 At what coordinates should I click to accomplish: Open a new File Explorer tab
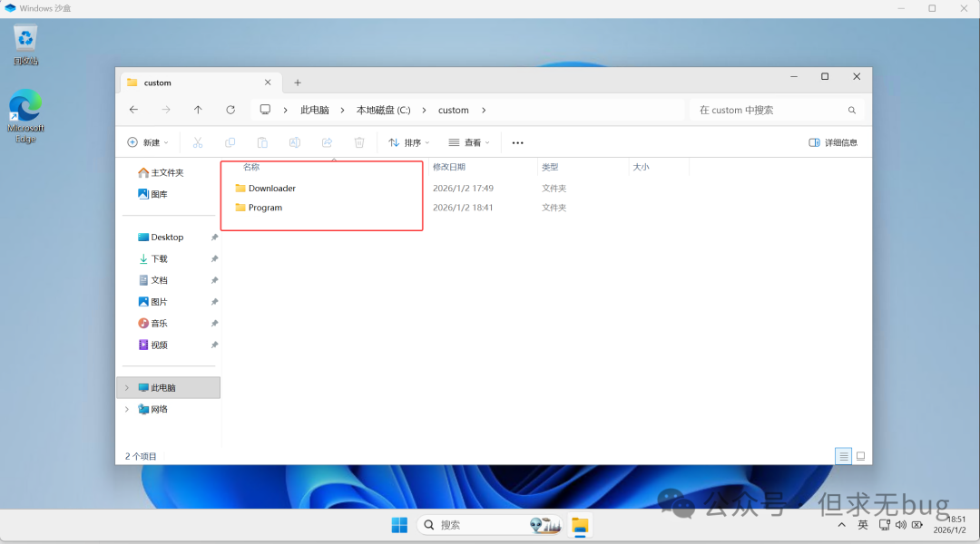point(297,83)
